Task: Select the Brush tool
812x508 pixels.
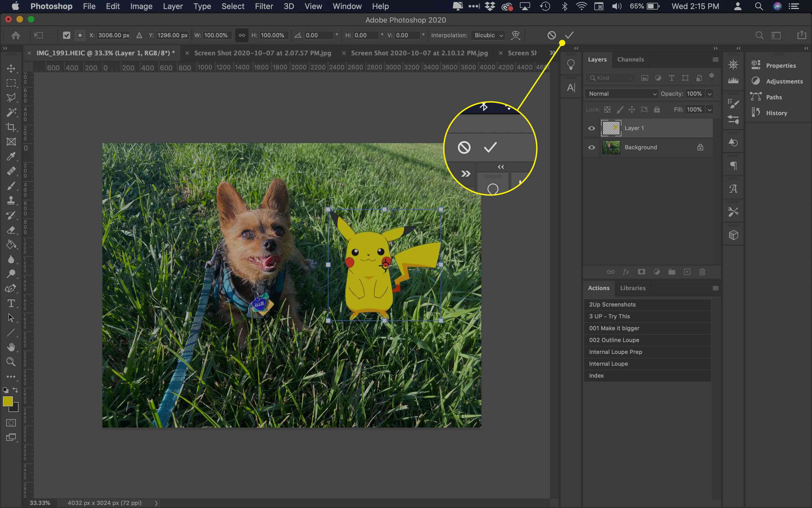Action: (11, 186)
